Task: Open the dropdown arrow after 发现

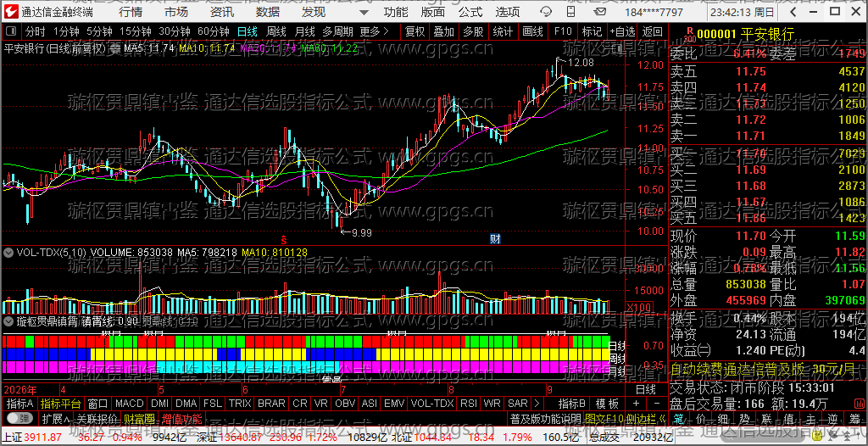Action: pos(363,12)
